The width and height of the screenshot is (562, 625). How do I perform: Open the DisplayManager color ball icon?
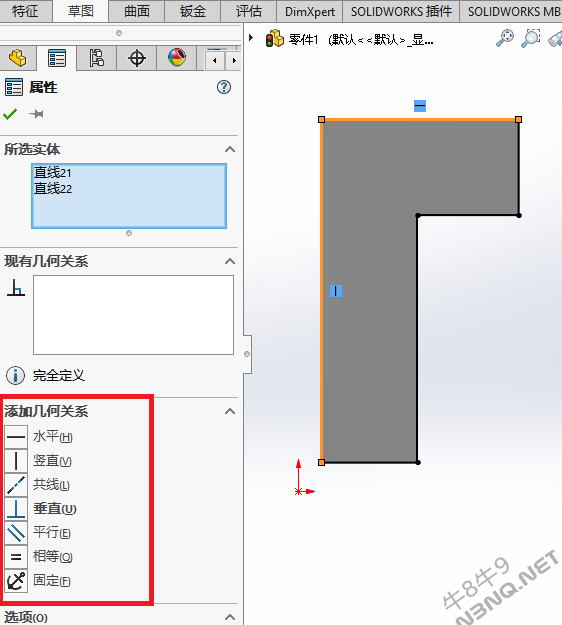pyautogui.click(x=177, y=58)
